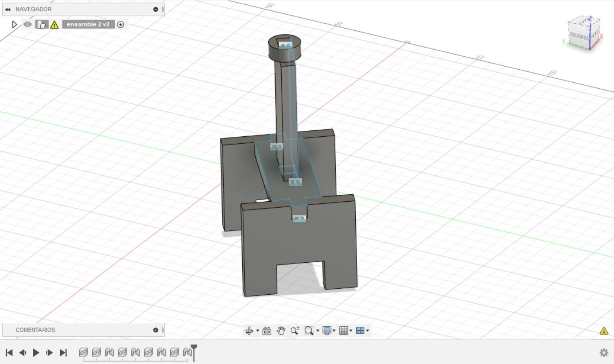
Task: Click the yellow warning icon in the browser row
Action: click(54, 25)
